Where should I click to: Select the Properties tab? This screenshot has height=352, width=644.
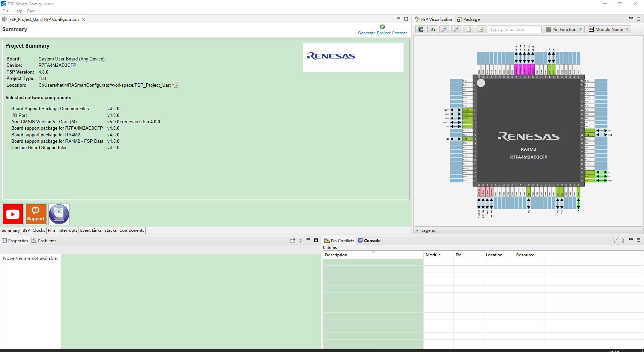click(15, 240)
